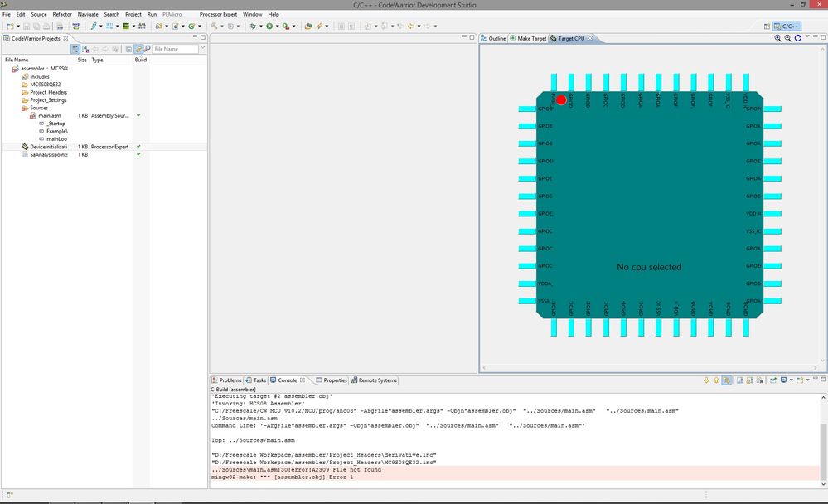Click the rotate icon in Target CPU toolbar
The height and width of the screenshot is (504, 828).
click(797, 38)
